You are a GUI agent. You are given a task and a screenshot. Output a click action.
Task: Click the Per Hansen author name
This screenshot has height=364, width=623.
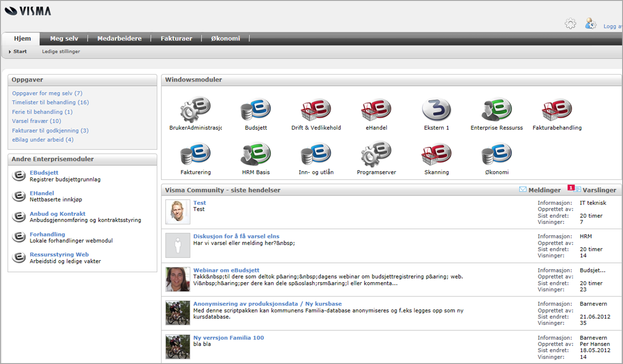pyautogui.click(x=595, y=344)
